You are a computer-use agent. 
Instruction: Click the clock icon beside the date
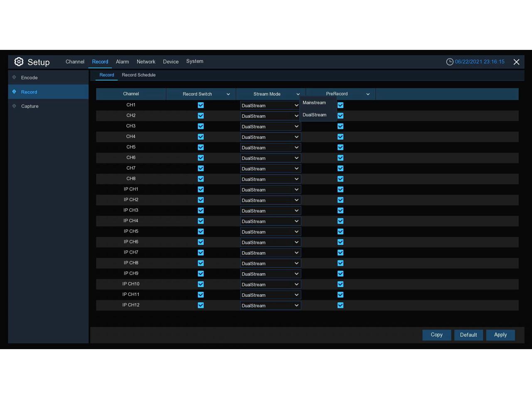coord(449,62)
